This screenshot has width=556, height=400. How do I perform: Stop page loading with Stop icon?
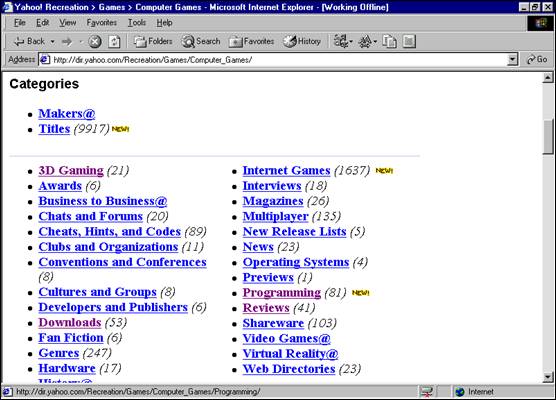coord(95,42)
